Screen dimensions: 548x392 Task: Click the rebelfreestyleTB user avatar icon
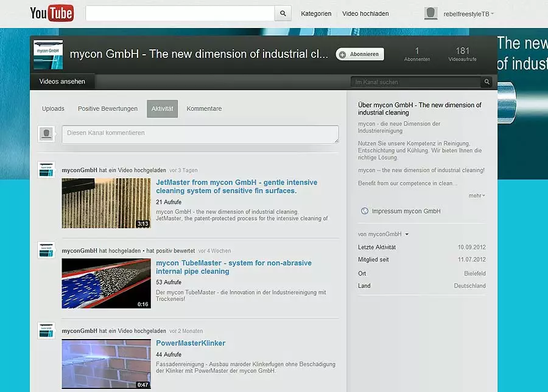(x=430, y=13)
